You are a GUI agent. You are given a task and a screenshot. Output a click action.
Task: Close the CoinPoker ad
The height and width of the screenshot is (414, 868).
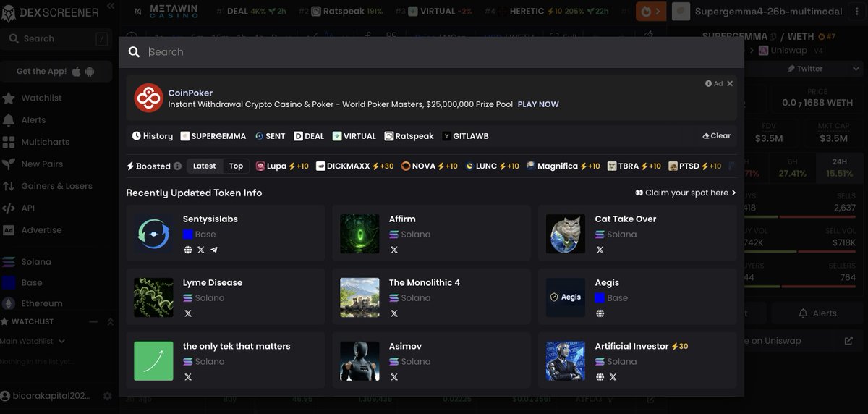[730, 83]
